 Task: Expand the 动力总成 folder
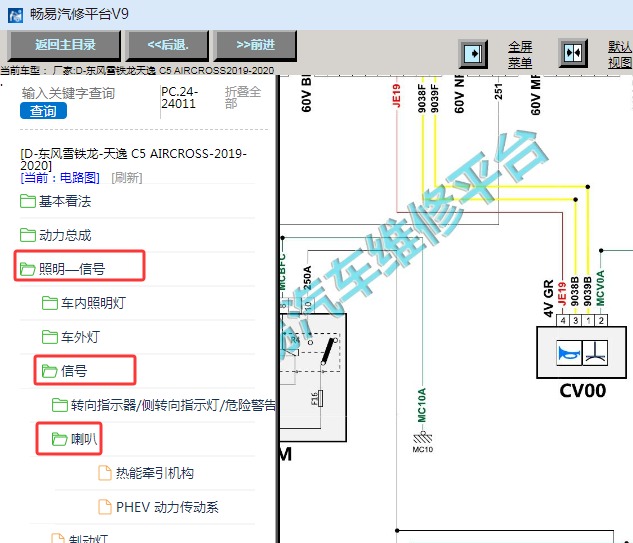tap(65, 235)
